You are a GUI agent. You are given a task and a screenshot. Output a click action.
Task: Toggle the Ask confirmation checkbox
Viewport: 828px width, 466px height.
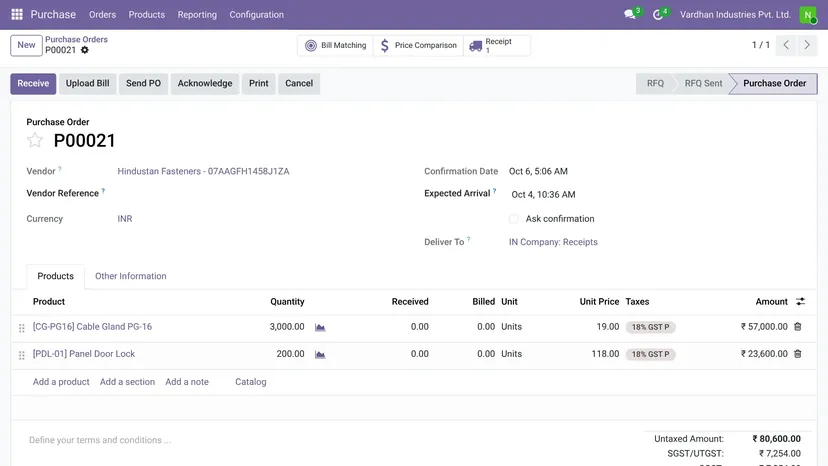click(513, 219)
